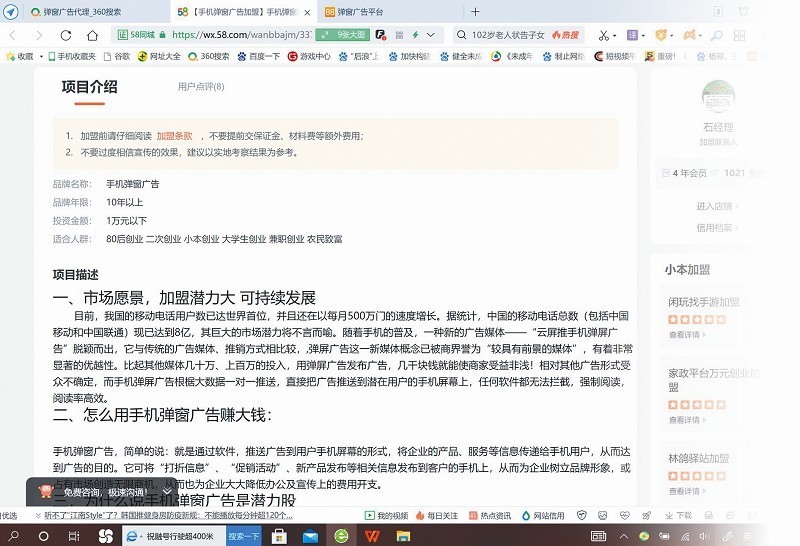
Task: Click the 石经理 avatar picture
Action: (x=718, y=96)
